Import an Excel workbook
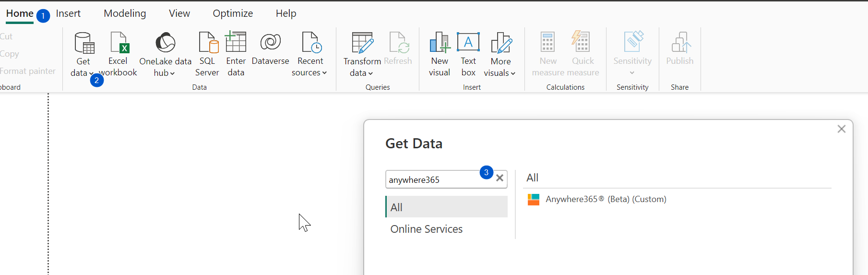Image resolution: width=868 pixels, height=275 pixels. [118, 54]
